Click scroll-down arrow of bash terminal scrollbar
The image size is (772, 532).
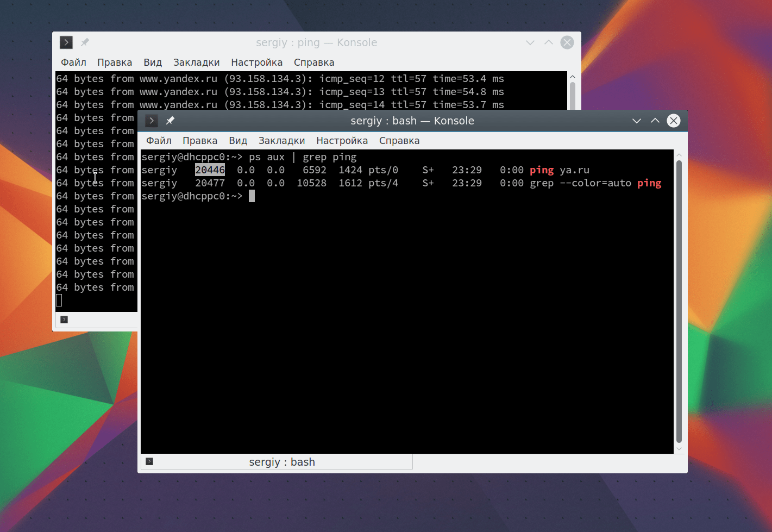(x=679, y=449)
